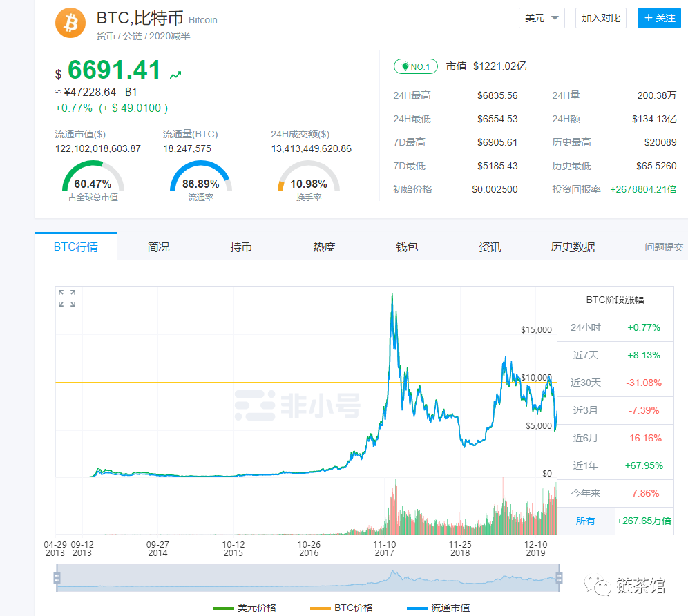The width and height of the screenshot is (688, 616).
Task: Select the 近1年 period row
Action: 615,465
